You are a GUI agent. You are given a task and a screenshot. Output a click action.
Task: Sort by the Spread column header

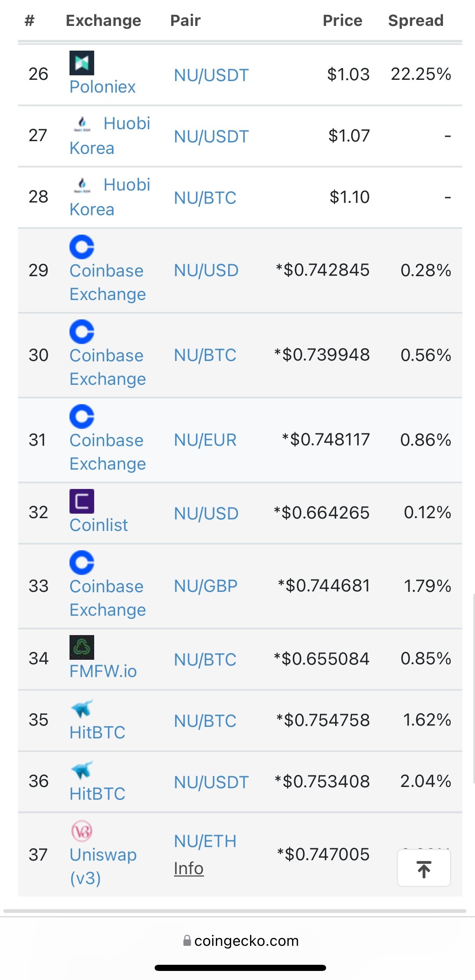[x=416, y=20]
